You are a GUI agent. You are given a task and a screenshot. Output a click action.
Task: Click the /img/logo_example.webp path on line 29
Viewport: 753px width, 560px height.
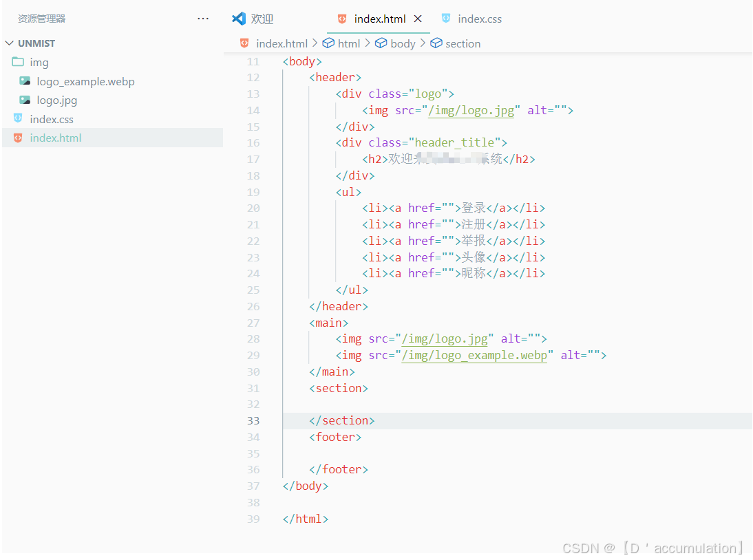(475, 355)
